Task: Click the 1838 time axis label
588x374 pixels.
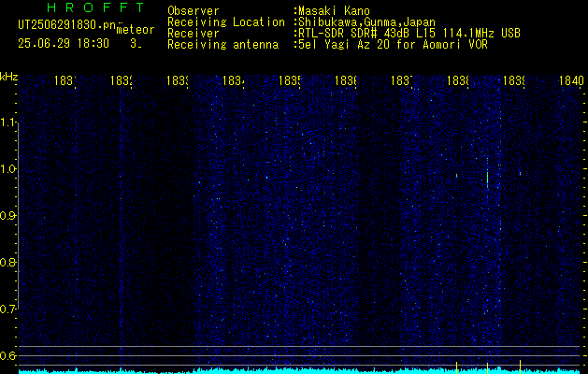Action: [458, 80]
